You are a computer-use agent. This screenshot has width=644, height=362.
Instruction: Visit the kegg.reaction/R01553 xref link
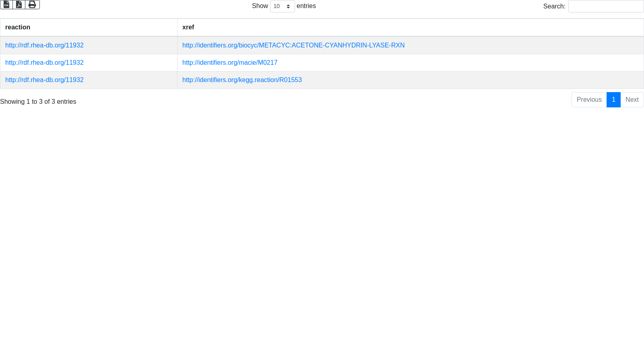242,80
